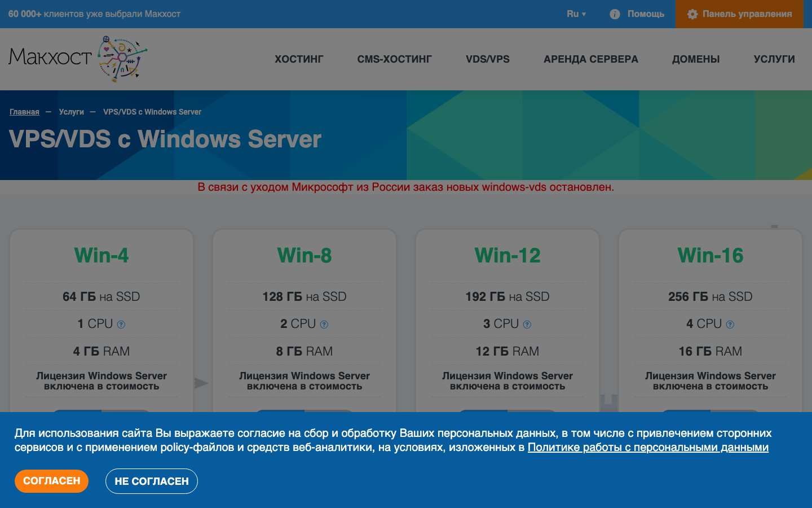This screenshot has width=812, height=508.
Task: Click the '16 ГБ RAM' text
Action: click(x=710, y=351)
